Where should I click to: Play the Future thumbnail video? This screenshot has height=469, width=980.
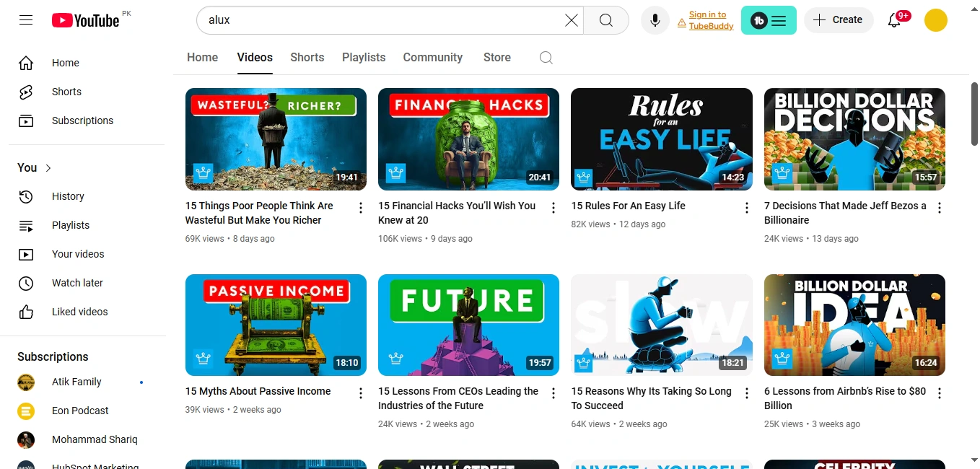(468, 325)
